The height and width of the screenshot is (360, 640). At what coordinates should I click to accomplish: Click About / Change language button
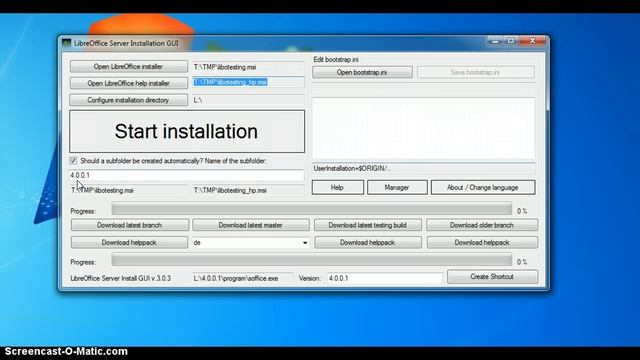tap(483, 187)
